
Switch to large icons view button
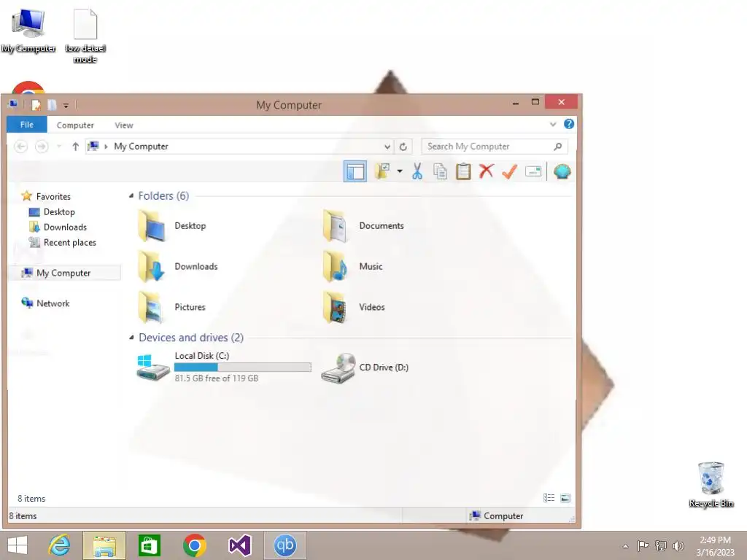565,498
